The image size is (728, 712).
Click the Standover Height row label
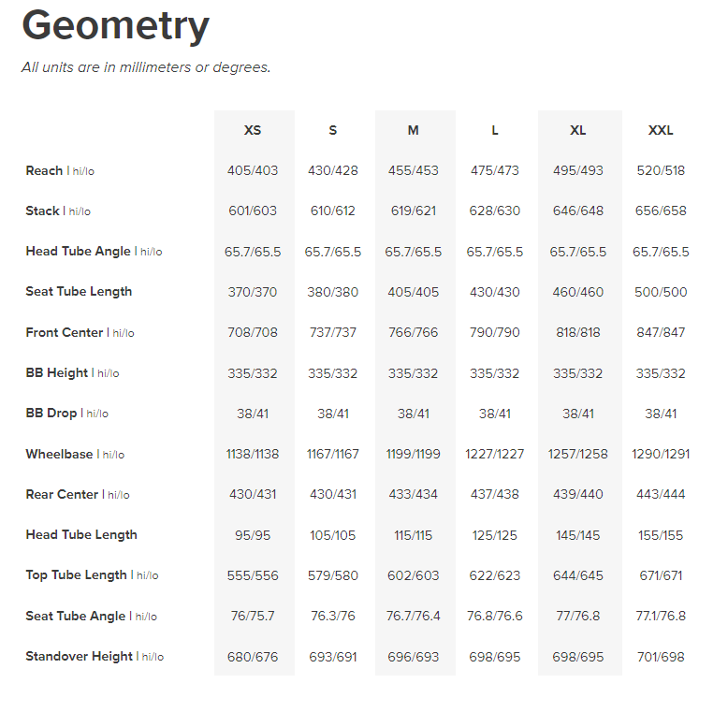click(x=79, y=656)
